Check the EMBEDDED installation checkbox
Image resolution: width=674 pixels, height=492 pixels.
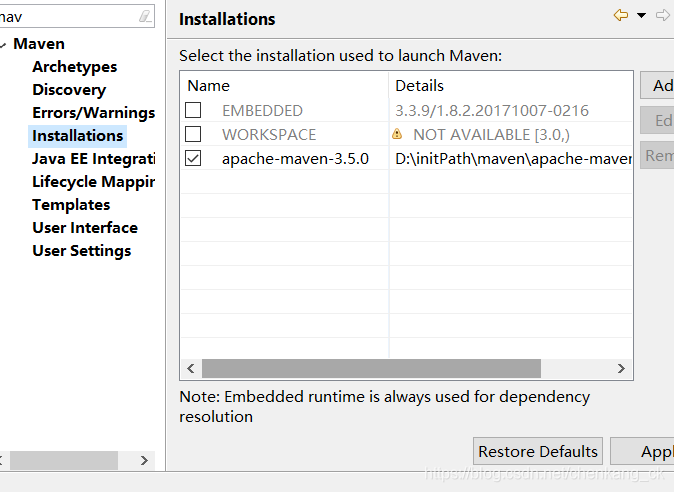(x=193, y=110)
